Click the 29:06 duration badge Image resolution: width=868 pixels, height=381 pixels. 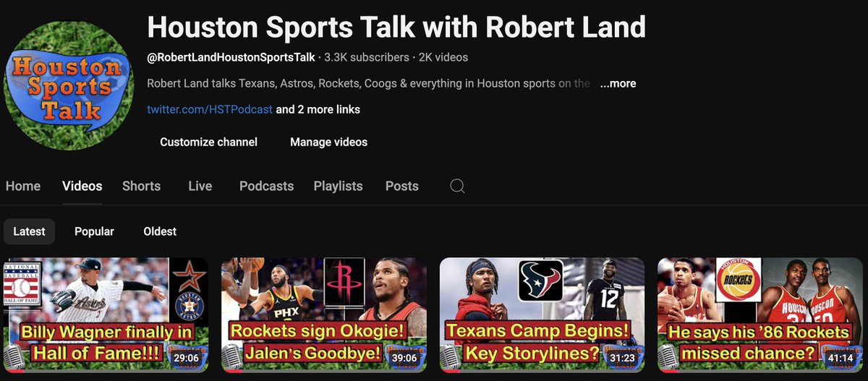[x=187, y=358]
